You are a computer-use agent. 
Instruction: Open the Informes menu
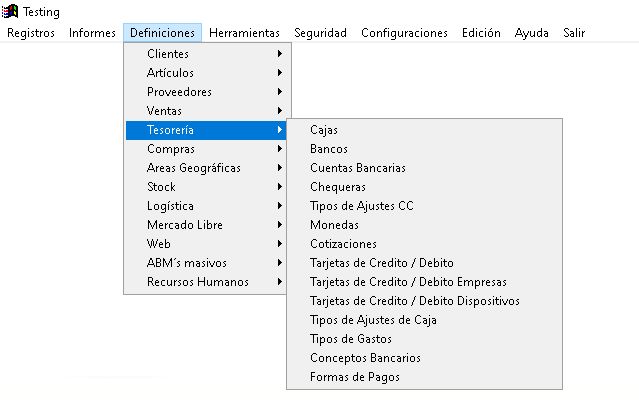pos(92,33)
